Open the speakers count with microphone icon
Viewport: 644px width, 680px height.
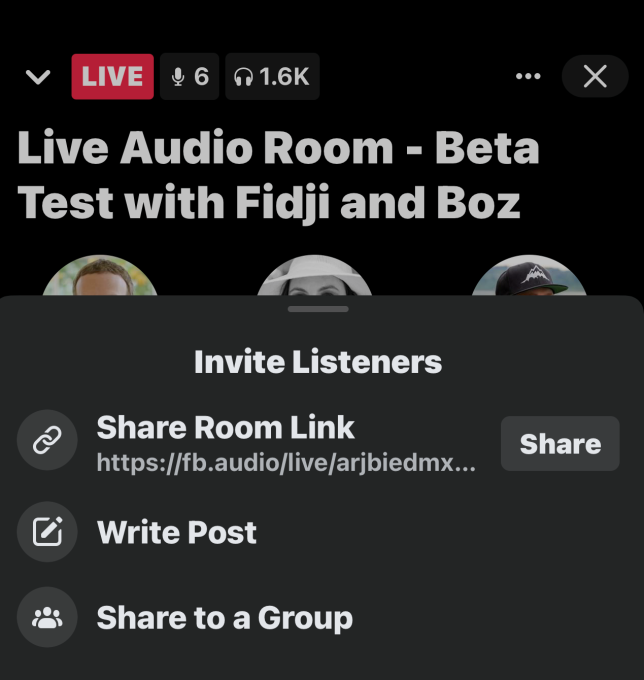[x=189, y=77]
